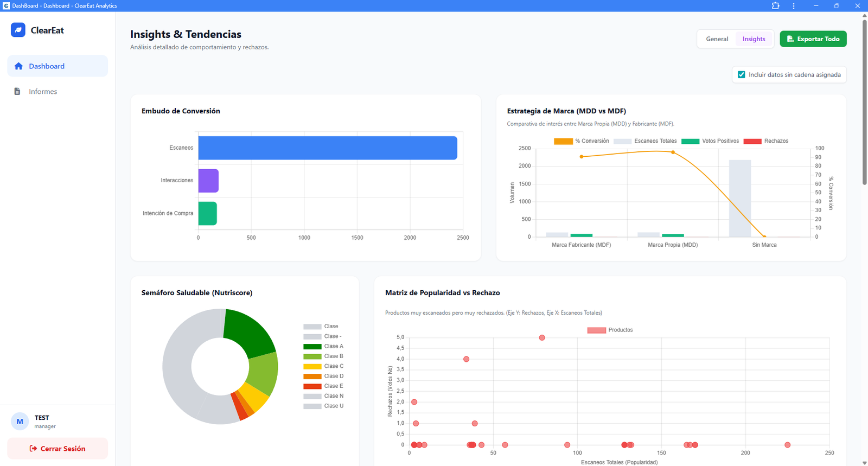Screen dimensions: 868x466
Task: Select the Insights tab
Action: [x=754, y=39]
